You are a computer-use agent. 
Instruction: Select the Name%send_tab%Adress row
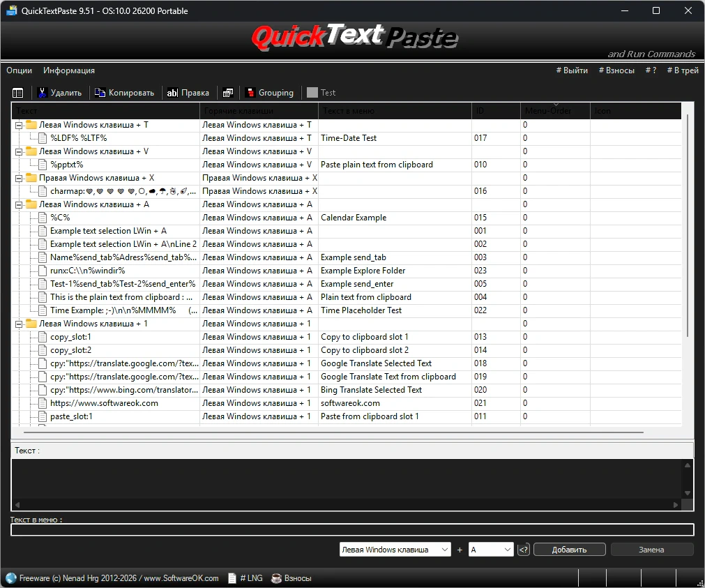coord(346,257)
